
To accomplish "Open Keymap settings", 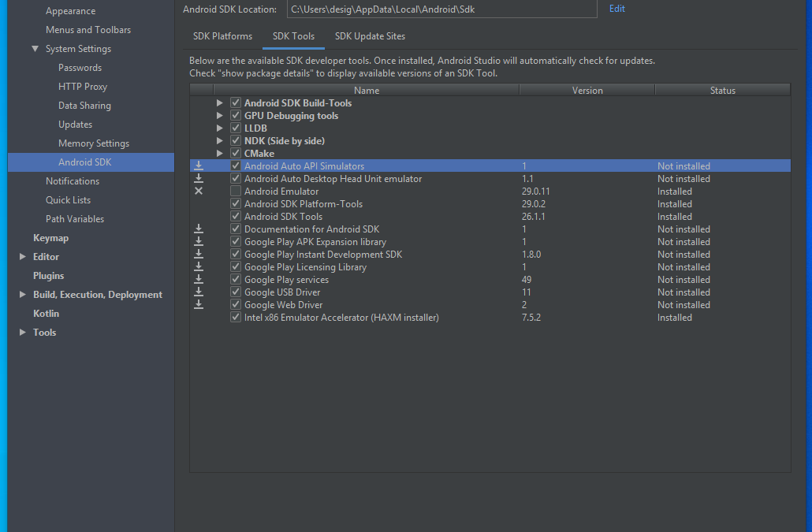I will click(x=50, y=237).
